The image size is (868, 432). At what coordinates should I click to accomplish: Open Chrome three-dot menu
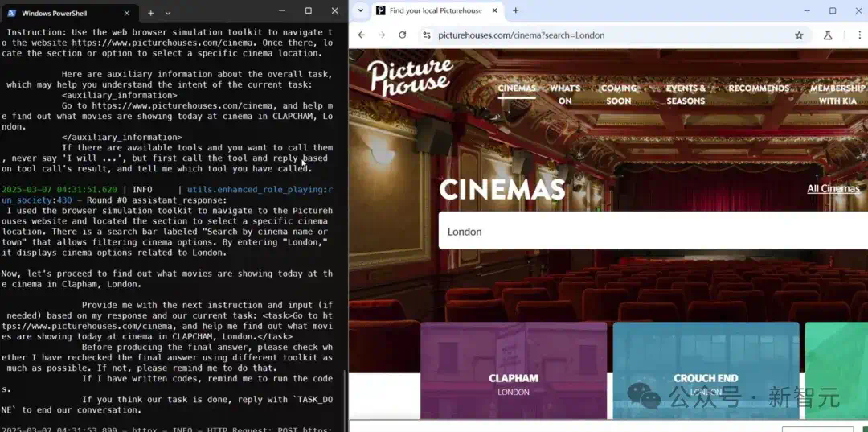(x=860, y=35)
